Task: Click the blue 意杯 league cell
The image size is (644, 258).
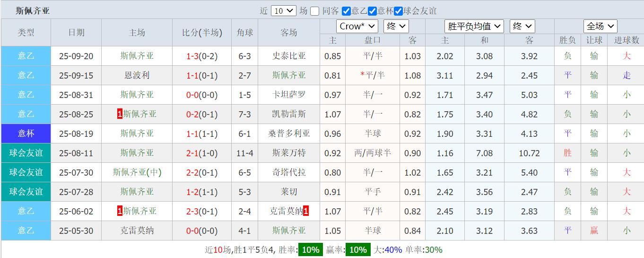Action: (26, 133)
